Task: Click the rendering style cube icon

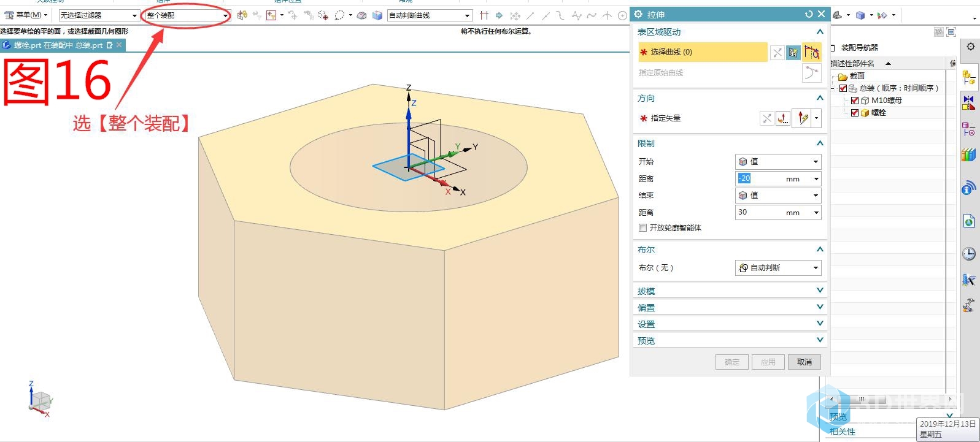Action: (x=860, y=15)
